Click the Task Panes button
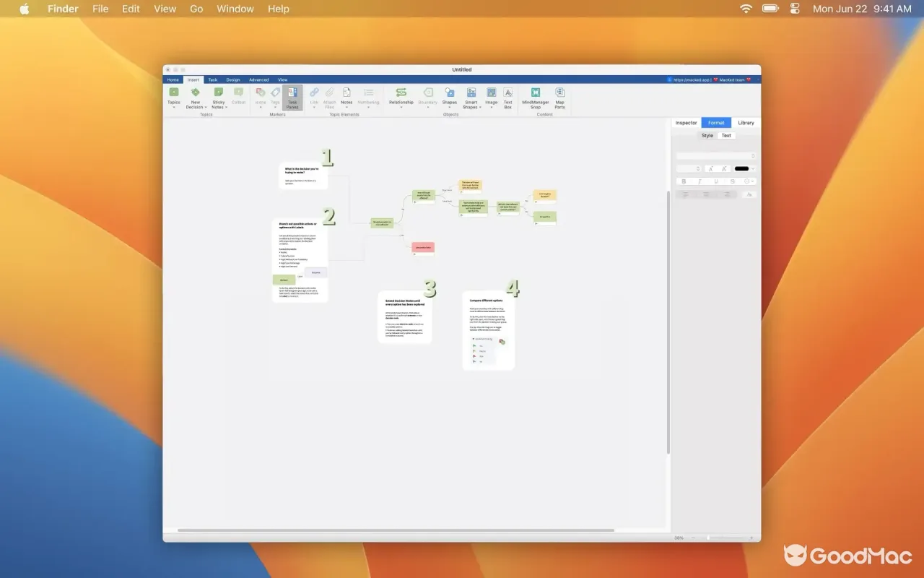The width and height of the screenshot is (924, 578). click(x=292, y=98)
